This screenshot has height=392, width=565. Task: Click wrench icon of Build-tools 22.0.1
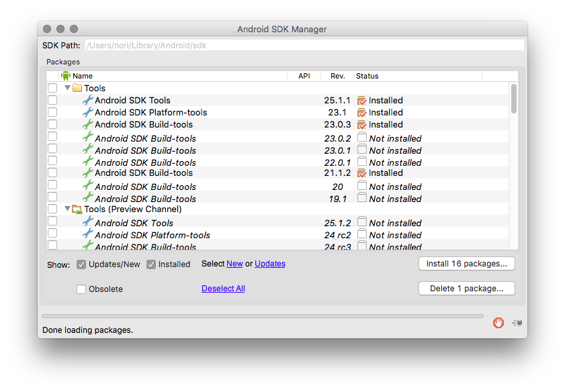pos(88,161)
